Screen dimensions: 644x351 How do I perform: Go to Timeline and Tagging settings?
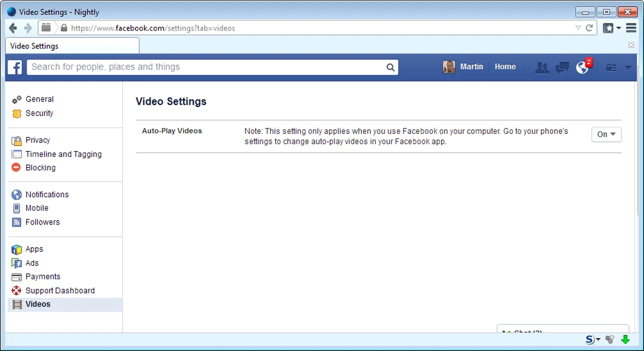[63, 154]
